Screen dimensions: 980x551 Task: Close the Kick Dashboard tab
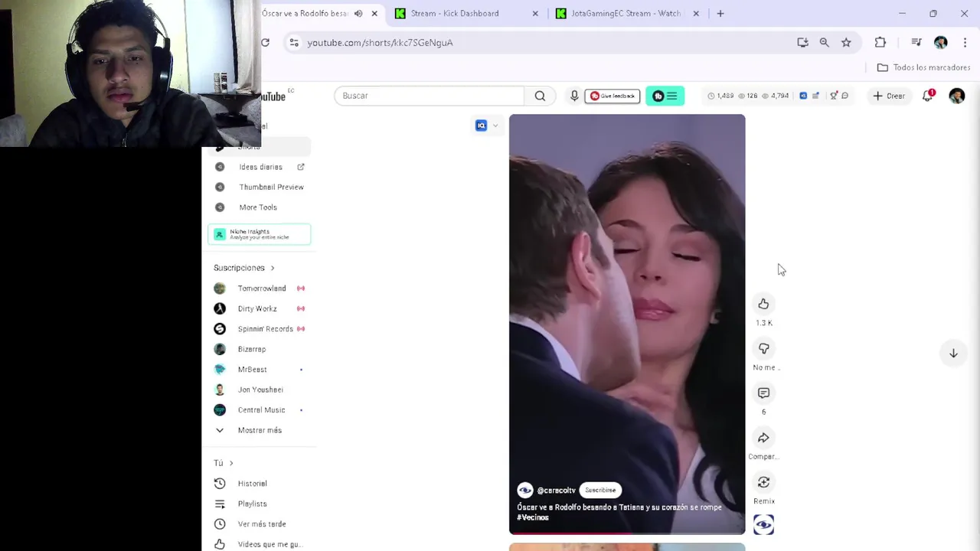[535, 13]
